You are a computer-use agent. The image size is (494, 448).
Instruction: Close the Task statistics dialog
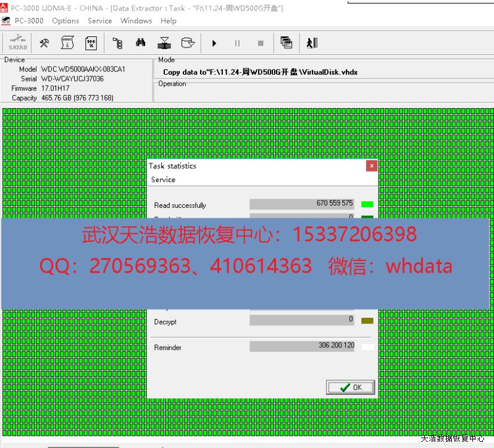371,166
